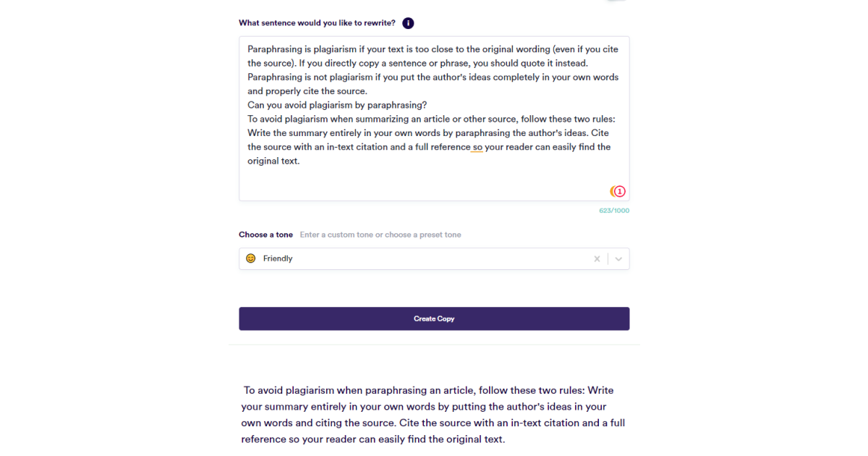The height and width of the screenshot is (456, 868).
Task: Click the 623/1000 character counter
Action: tap(613, 211)
